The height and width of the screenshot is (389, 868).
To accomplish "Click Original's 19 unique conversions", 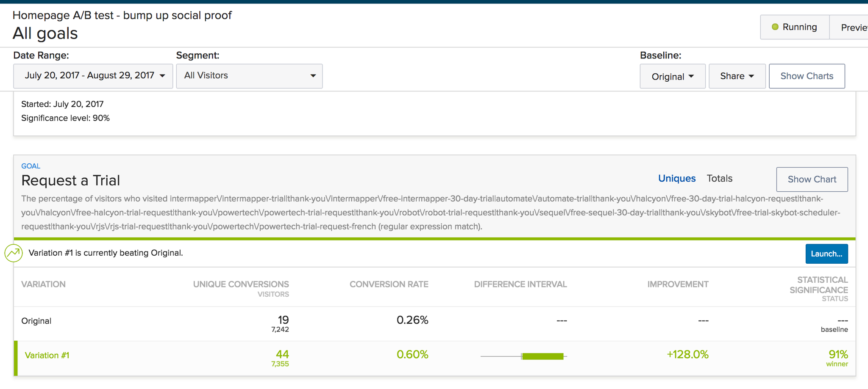I will click(284, 320).
